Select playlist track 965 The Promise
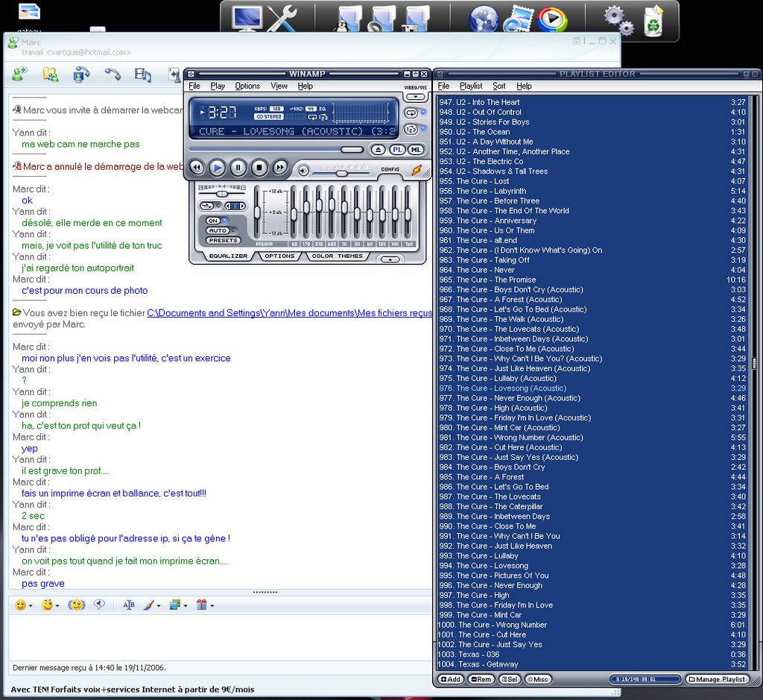 pyautogui.click(x=592, y=280)
